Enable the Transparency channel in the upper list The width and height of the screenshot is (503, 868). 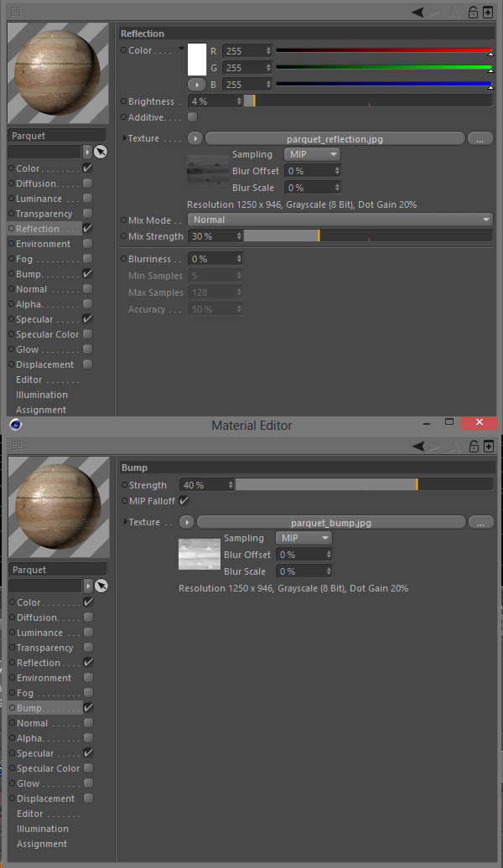(x=87, y=213)
